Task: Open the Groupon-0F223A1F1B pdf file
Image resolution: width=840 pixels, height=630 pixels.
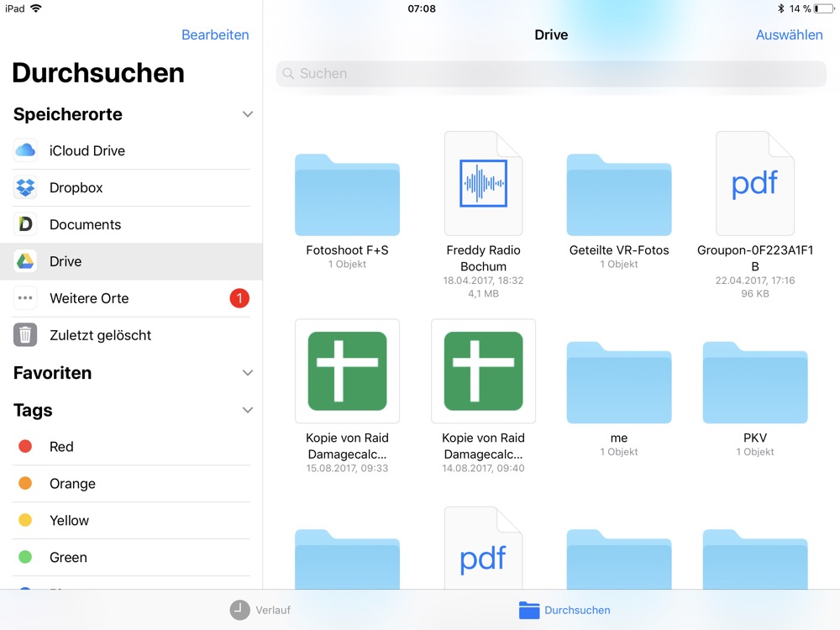Action: click(754, 183)
